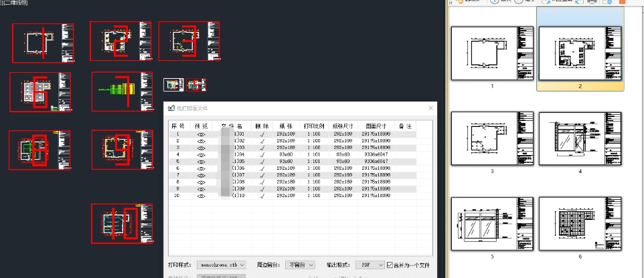
Task: Select the file name cell ending in 06
Action: [232, 168]
